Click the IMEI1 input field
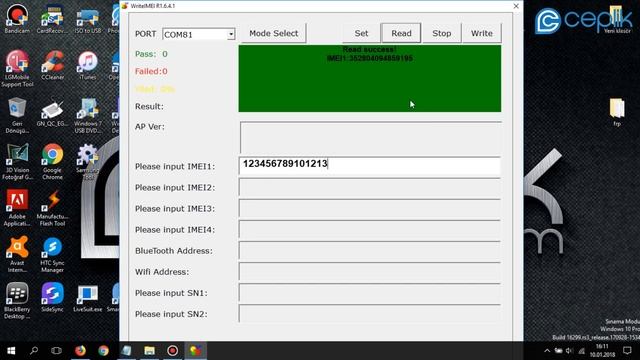The height and width of the screenshot is (360, 640). pos(370,166)
